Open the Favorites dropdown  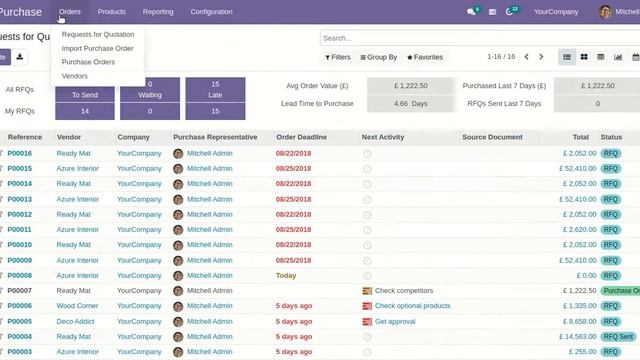pos(425,57)
